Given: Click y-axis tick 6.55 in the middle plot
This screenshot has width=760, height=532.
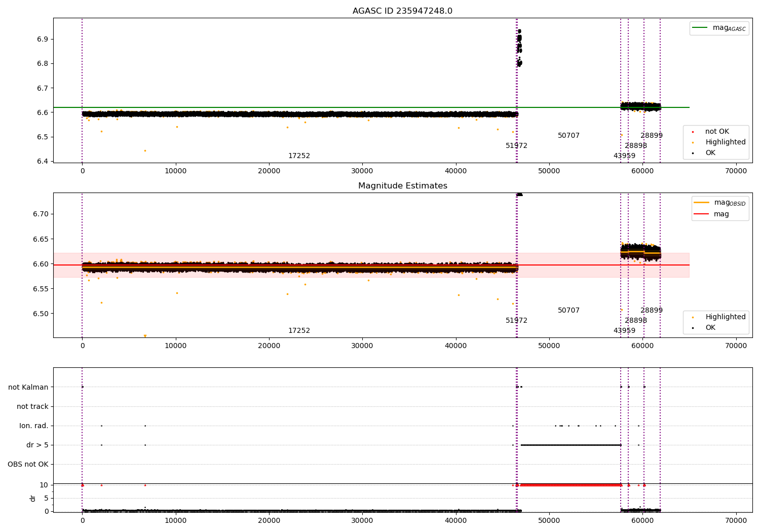Looking at the screenshot, I should coord(41,289).
